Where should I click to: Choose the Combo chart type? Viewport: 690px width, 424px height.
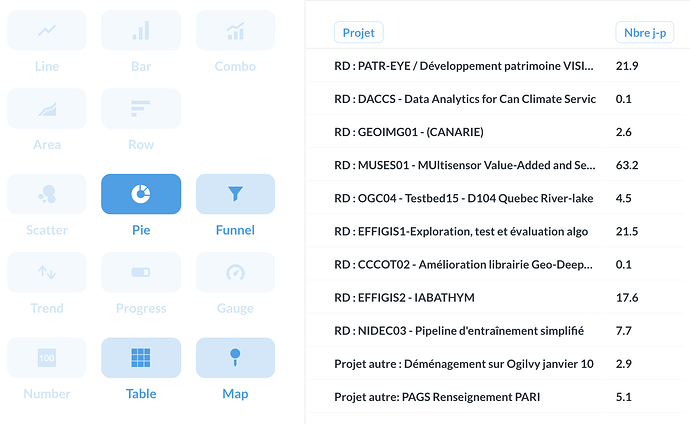click(x=235, y=30)
